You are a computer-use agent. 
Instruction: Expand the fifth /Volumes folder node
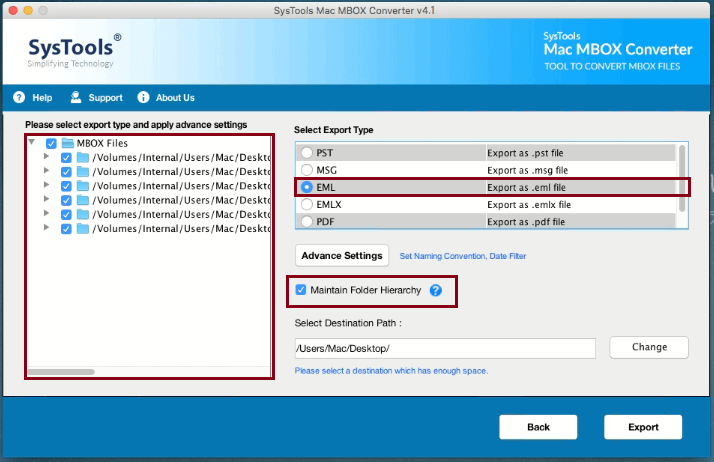pyautogui.click(x=46, y=213)
